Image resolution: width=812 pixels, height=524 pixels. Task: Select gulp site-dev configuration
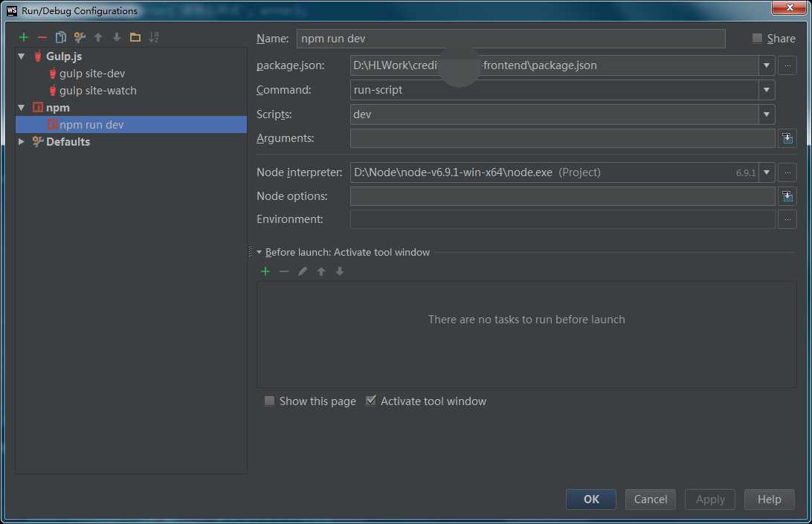(x=92, y=74)
